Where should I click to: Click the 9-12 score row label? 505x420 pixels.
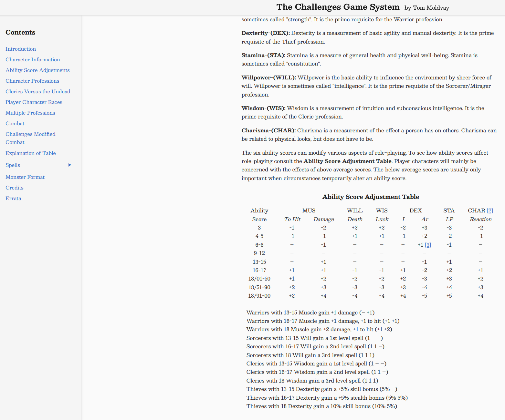pos(259,253)
